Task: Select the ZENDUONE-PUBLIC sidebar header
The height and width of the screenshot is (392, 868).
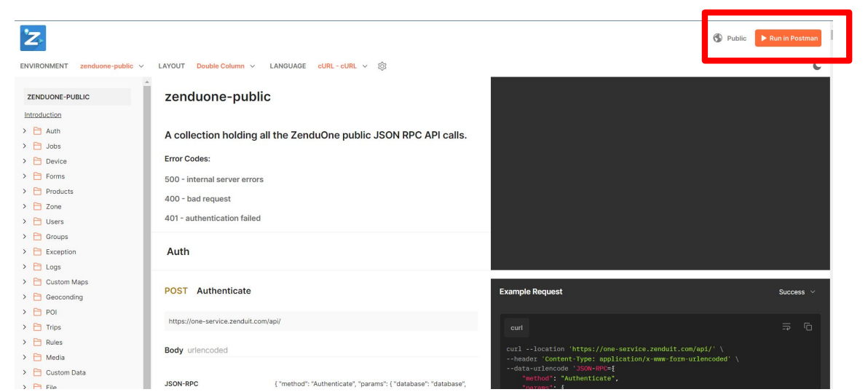Action: click(x=77, y=97)
